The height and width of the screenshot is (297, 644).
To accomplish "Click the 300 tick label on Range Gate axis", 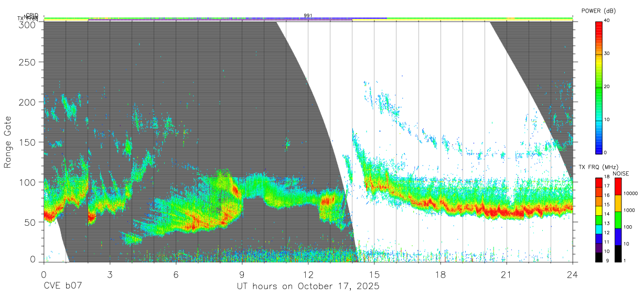I will click(x=28, y=25).
